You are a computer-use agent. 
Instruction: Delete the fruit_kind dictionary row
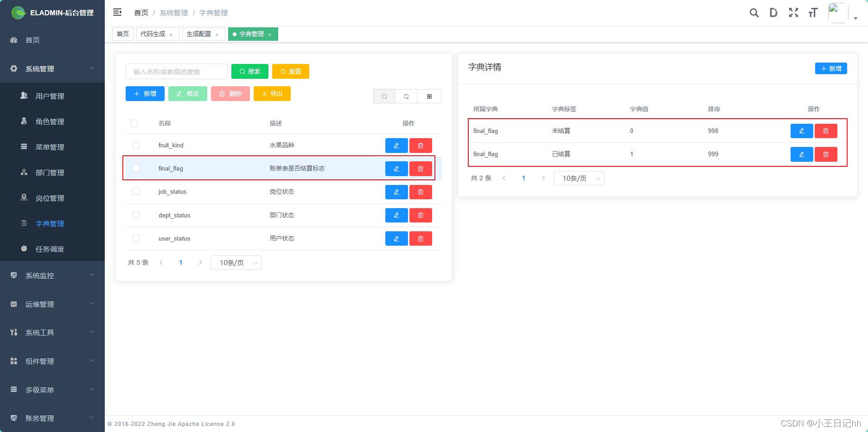coord(421,146)
